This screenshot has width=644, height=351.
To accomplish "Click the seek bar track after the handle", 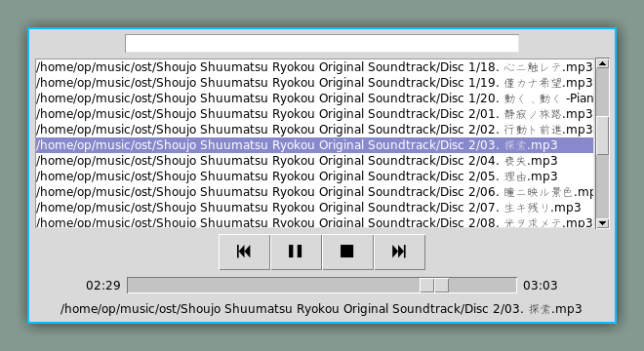I will [x=482, y=286].
